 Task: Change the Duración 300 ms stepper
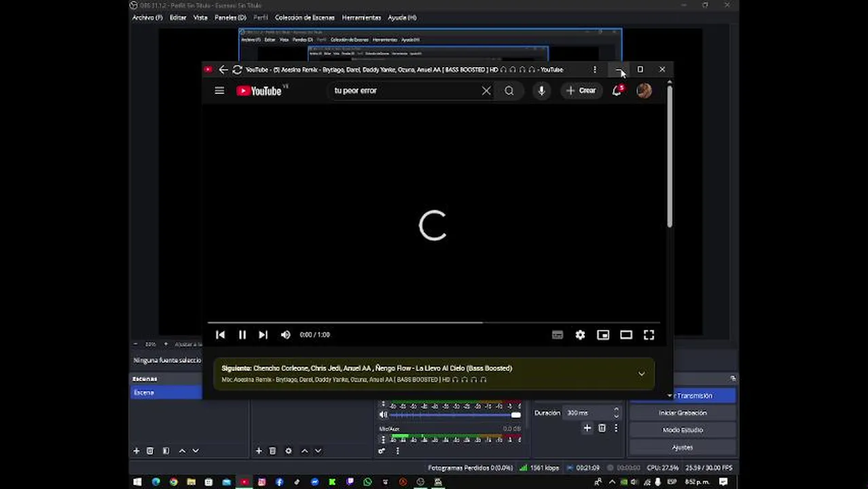pos(616,413)
